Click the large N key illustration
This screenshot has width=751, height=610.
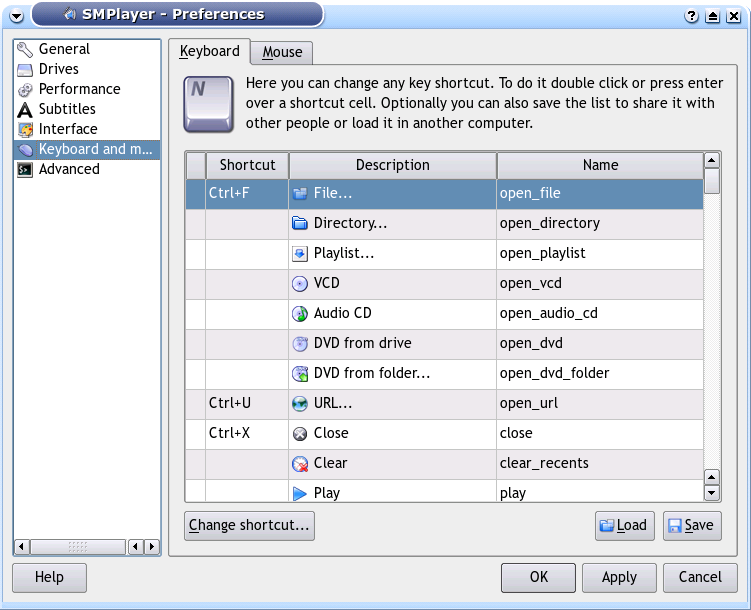coord(209,104)
